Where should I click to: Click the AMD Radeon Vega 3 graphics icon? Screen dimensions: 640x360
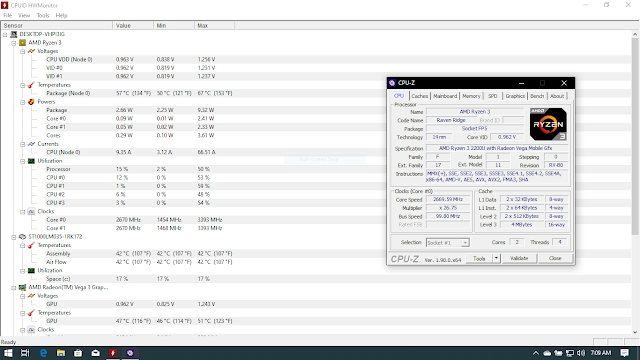coord(22,287)
